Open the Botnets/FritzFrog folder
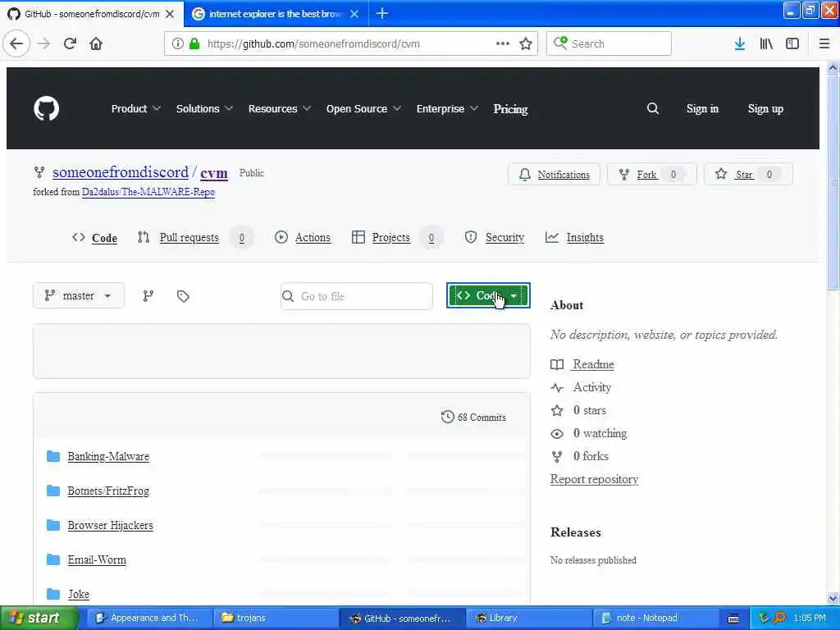This screenshot has height=630, width=840. 108,491
